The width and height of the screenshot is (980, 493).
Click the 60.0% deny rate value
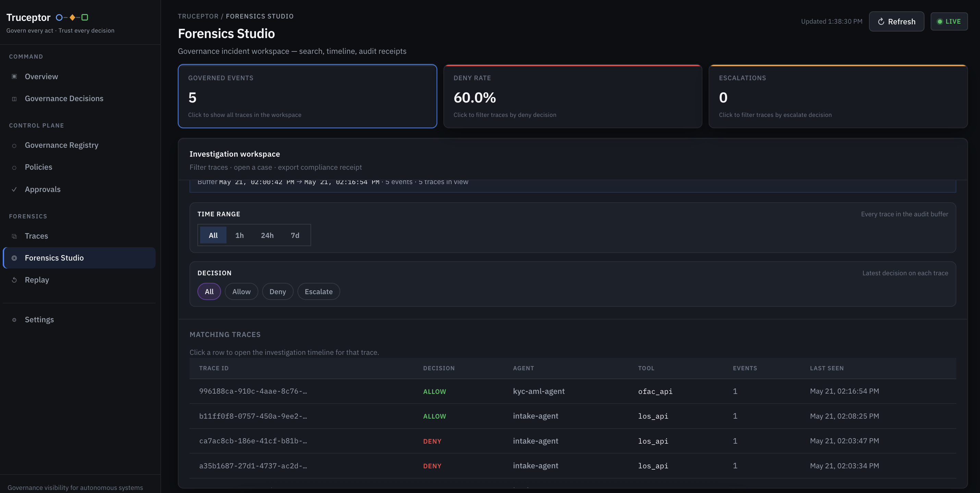tap(474, 98)
